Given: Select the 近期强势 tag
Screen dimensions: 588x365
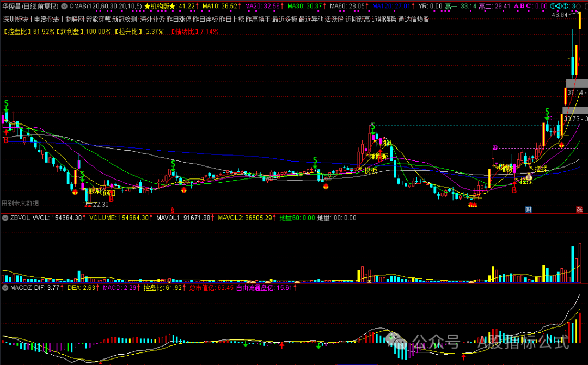Looking at the screenshot, I should pyautogui.click(x=384, y=19).
